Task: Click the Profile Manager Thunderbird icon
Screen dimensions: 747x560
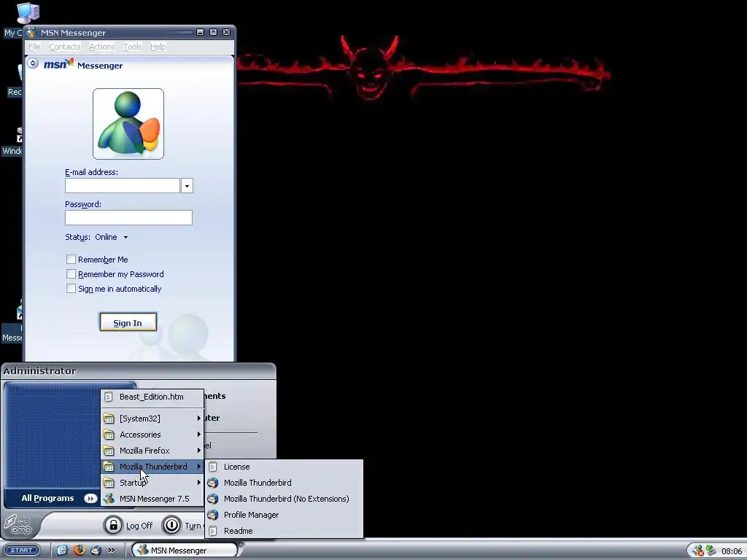Action: 213,515
